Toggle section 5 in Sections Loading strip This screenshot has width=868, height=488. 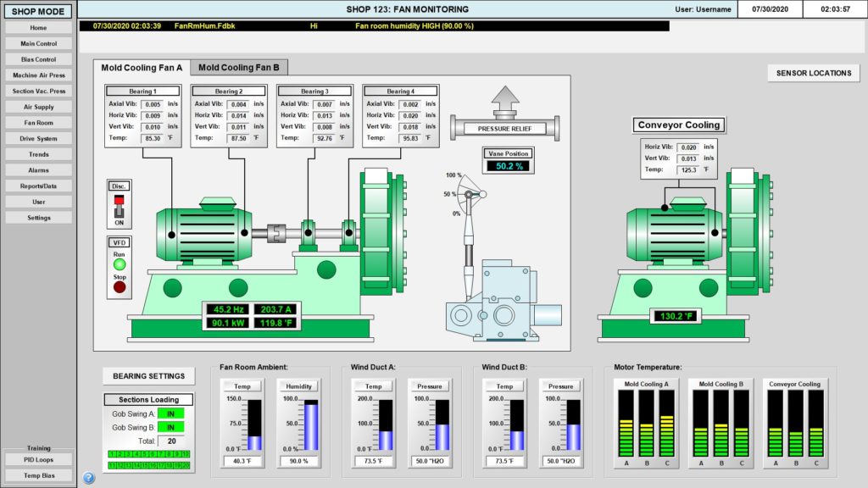coord(145,454)
